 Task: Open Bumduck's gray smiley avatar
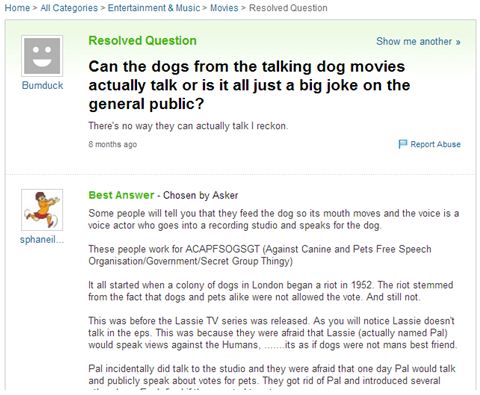(x=42, y=56)
